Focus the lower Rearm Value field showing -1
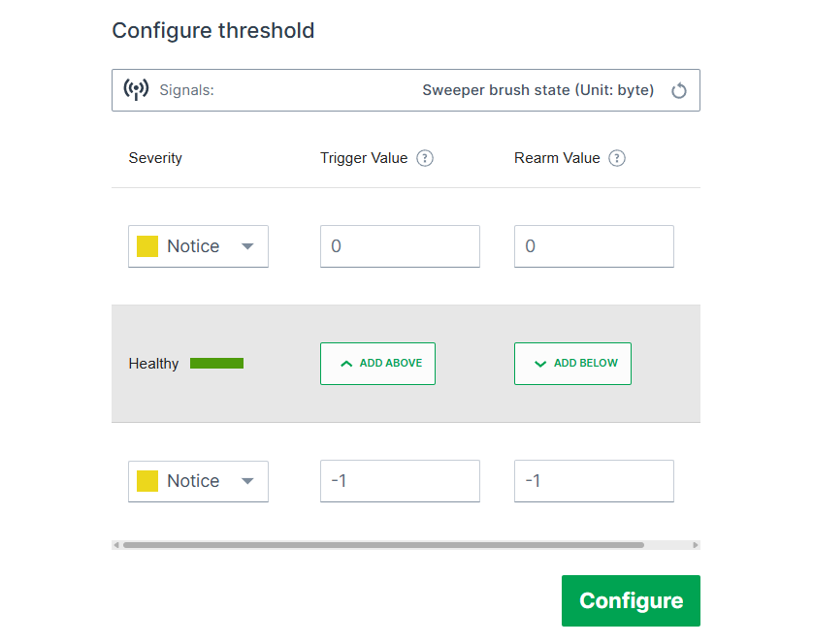The image size is (813, 644). coord(594,481)
